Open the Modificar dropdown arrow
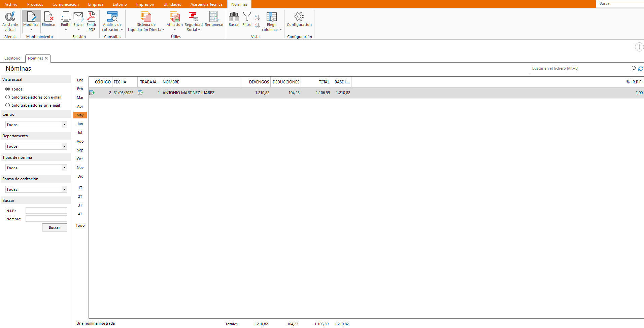This screenshot has height=328, width=644. click(31, 30)
